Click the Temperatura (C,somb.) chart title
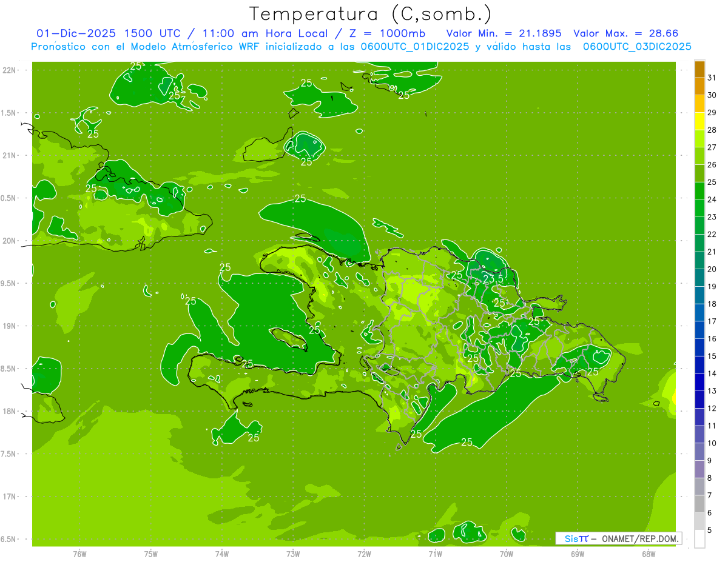 [371, 14]
